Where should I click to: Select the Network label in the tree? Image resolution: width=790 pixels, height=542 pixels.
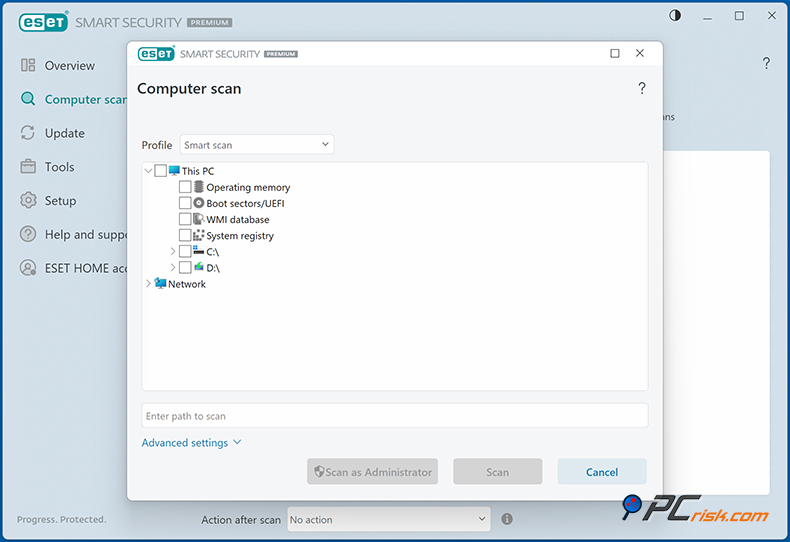187,284
